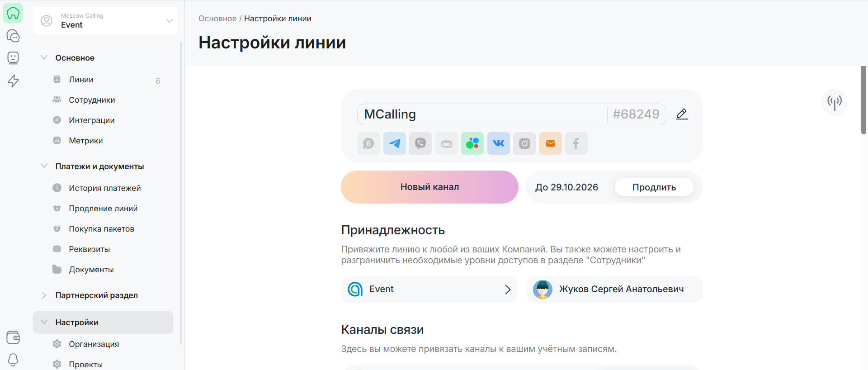Open the wallet icon in left rail
This screenshot has height=370, width=868.
pyautogui.click(x=13, y=337)
